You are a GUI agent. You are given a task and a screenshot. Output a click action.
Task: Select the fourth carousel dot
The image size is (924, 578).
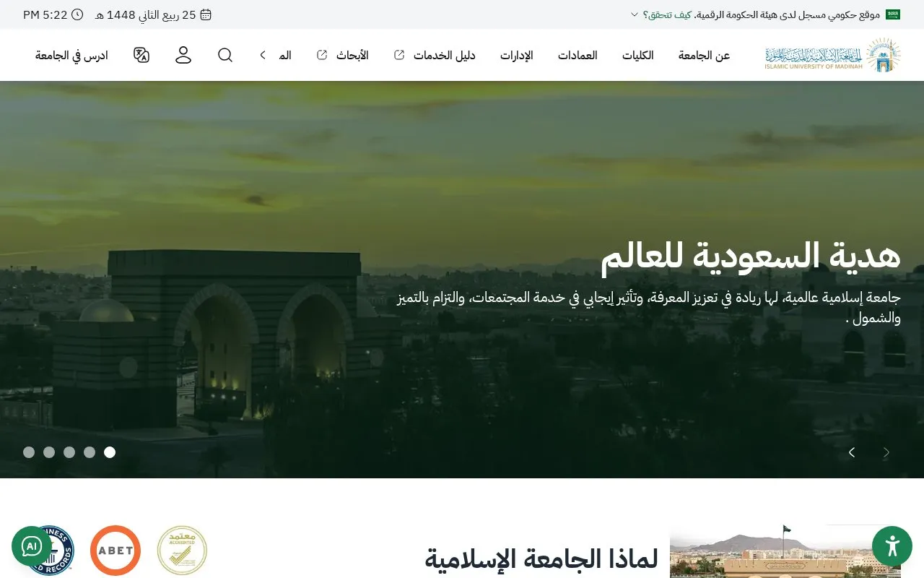pyautogui.click(x=49, y=452)
